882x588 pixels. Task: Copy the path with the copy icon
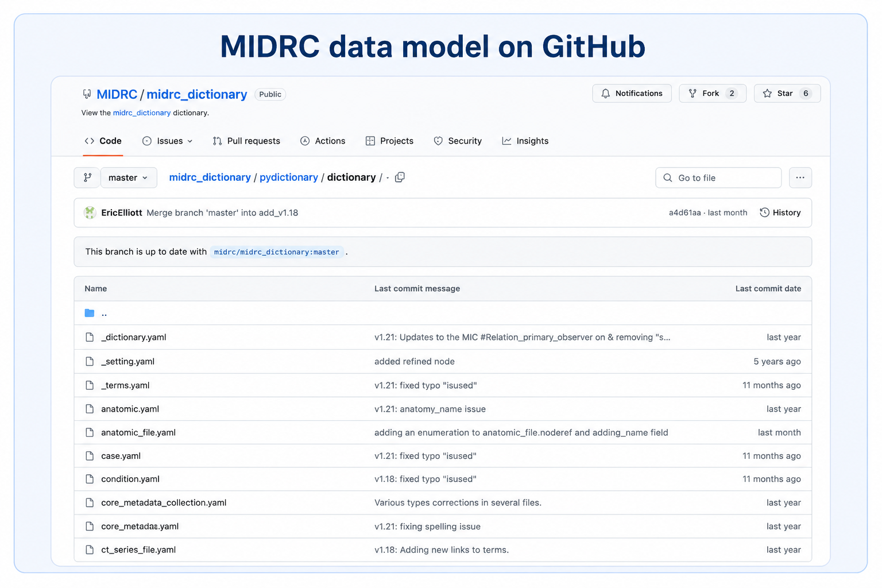coord(400,177)
